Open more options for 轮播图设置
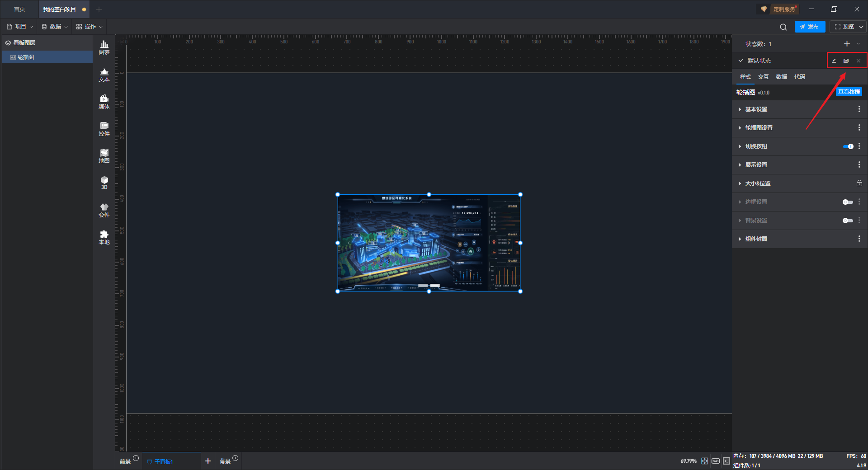The height and width of the screenshot is (470, 868). point(859,128)
